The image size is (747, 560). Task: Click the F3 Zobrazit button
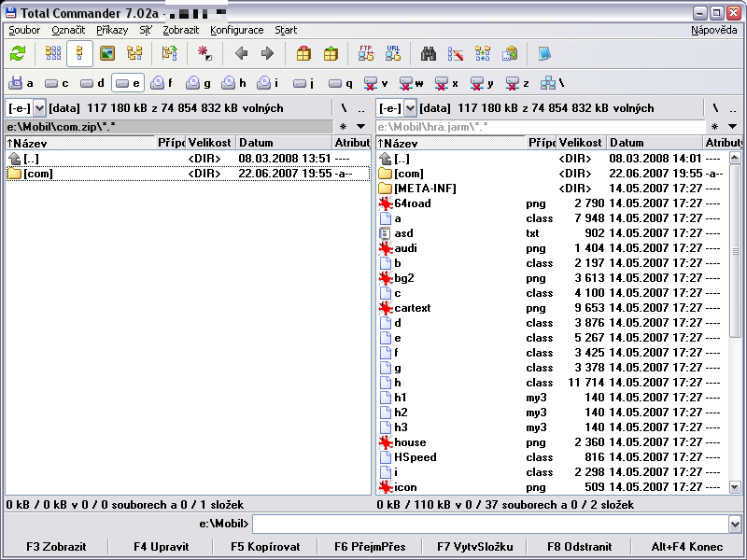coord(56,547)
